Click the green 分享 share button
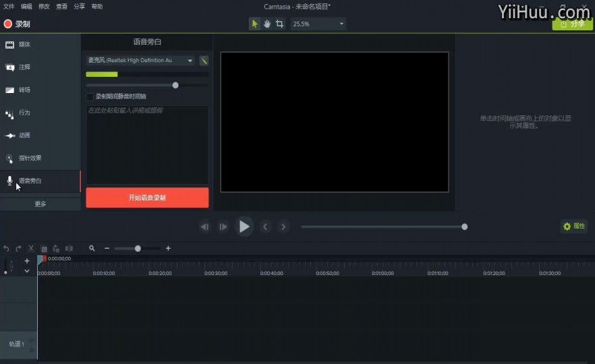 [572, 24]
